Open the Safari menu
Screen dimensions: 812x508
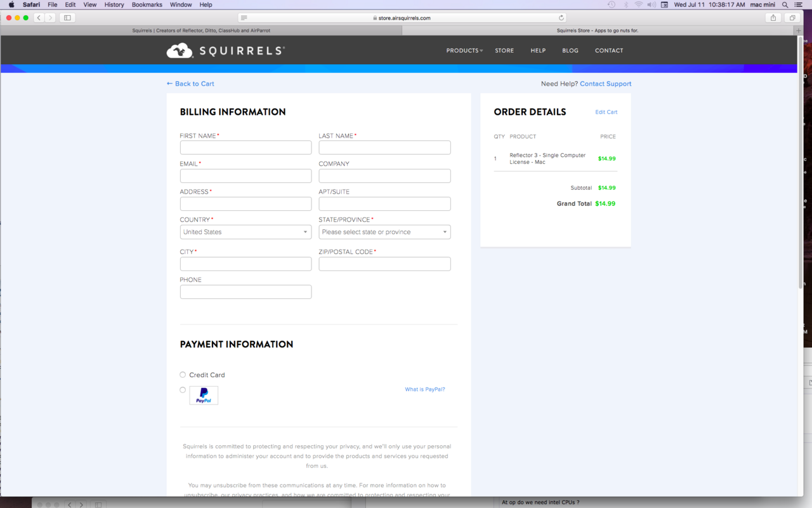[31, 4]
